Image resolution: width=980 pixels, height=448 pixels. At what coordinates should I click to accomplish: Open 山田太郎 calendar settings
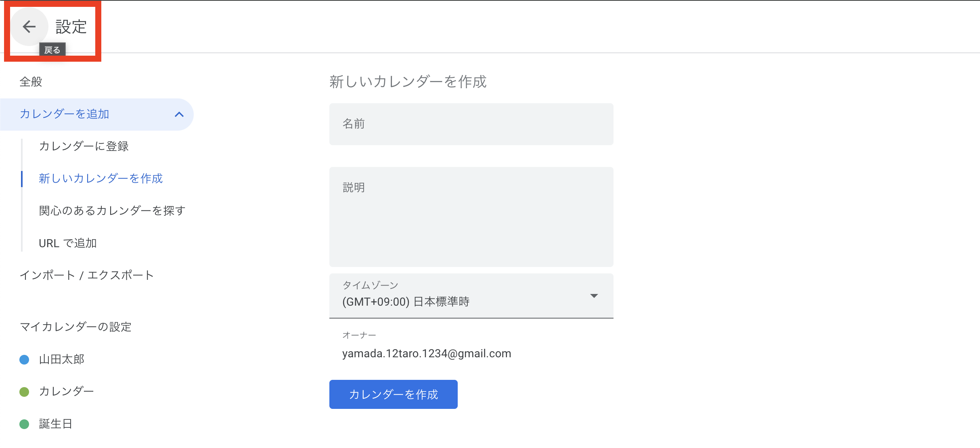pos(62,359)
